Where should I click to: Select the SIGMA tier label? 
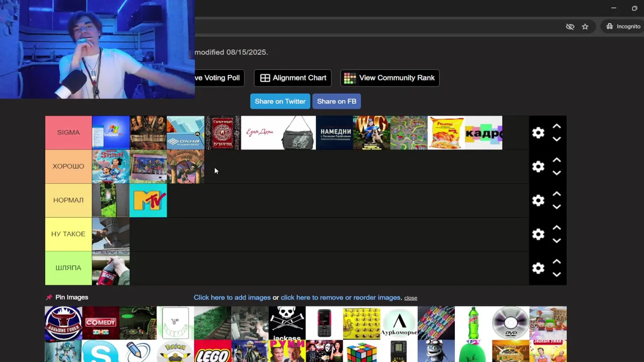pyautogui.click(x=68, y=133)
